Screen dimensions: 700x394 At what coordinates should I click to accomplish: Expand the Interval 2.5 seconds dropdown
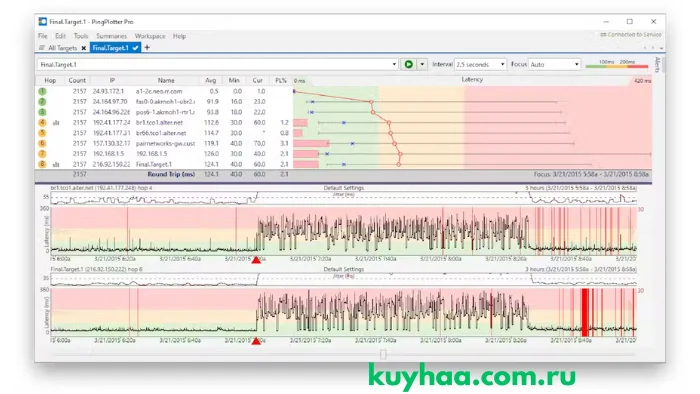coord(480,64)
